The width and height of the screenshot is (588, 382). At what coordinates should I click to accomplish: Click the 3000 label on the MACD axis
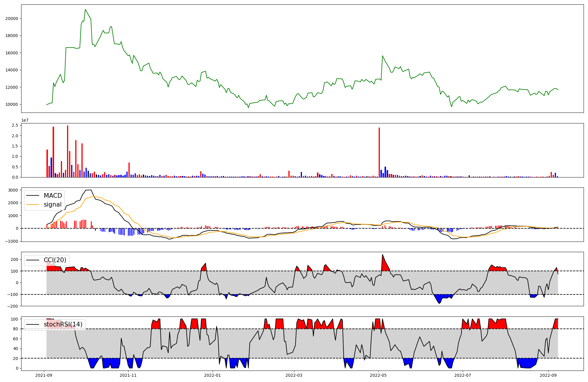(x=13, y=190)
